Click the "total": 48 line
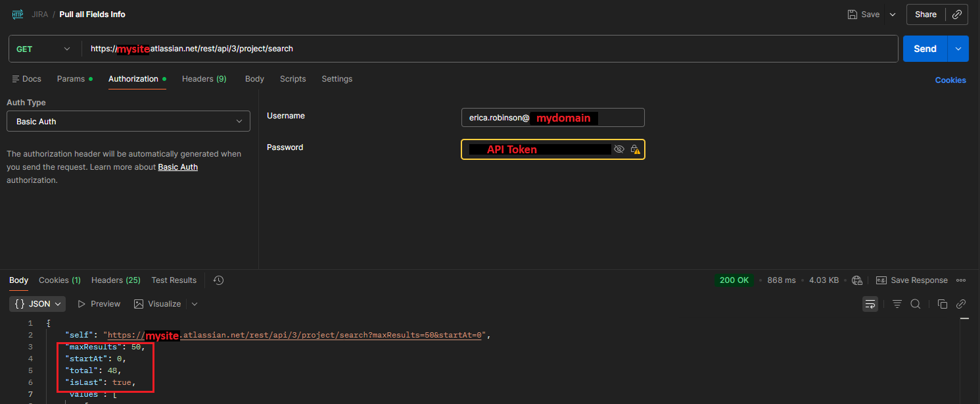This screenshot has width=980, height=404. [93, 370]
